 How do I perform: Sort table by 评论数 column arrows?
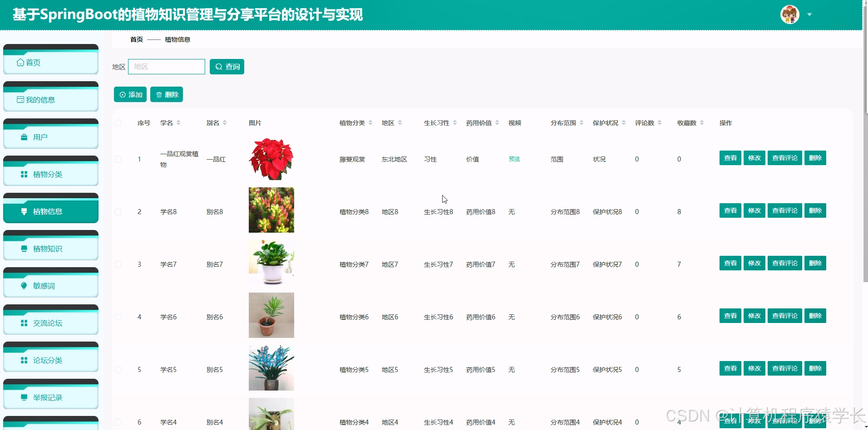click(661, 122)
